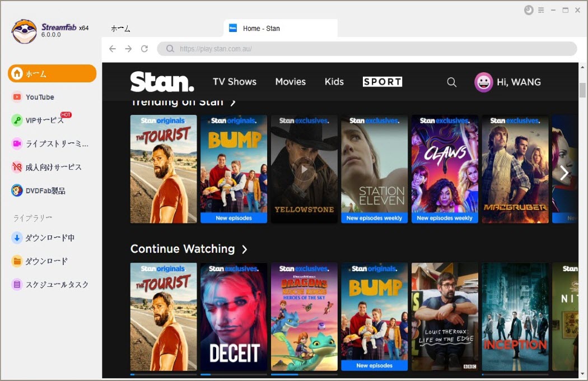
Task: Open TV Shows in Stan navigation
Action: [235, 81]
